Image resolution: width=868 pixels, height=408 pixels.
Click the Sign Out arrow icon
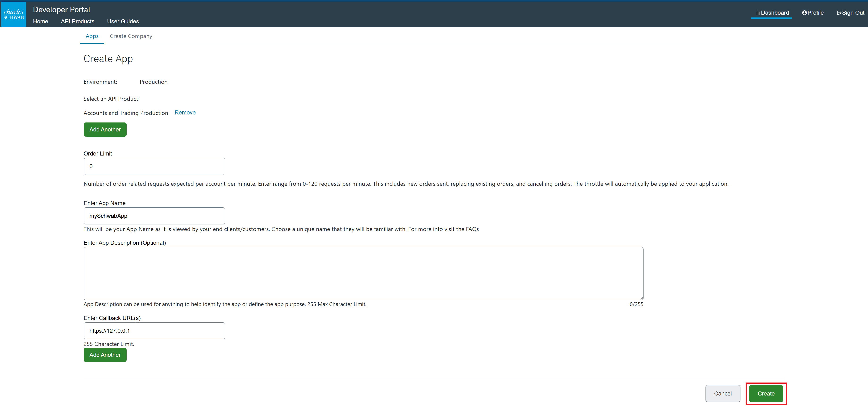pyautogui.click(x=839, y=13)
